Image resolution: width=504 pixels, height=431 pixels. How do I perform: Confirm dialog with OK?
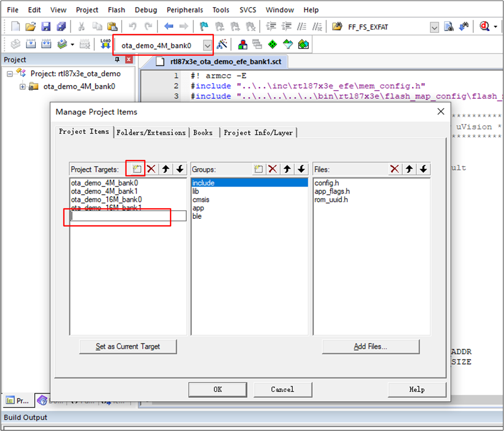point(217,389)
